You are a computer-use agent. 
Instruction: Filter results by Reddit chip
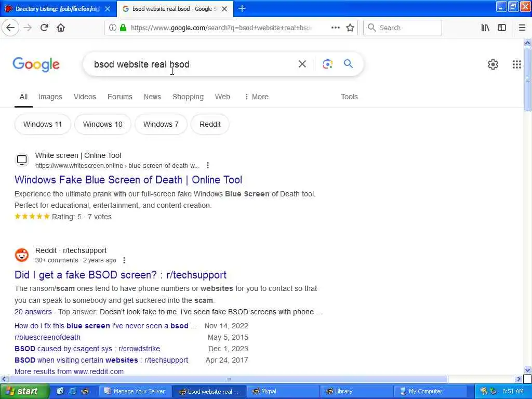(x=210, y=124)
